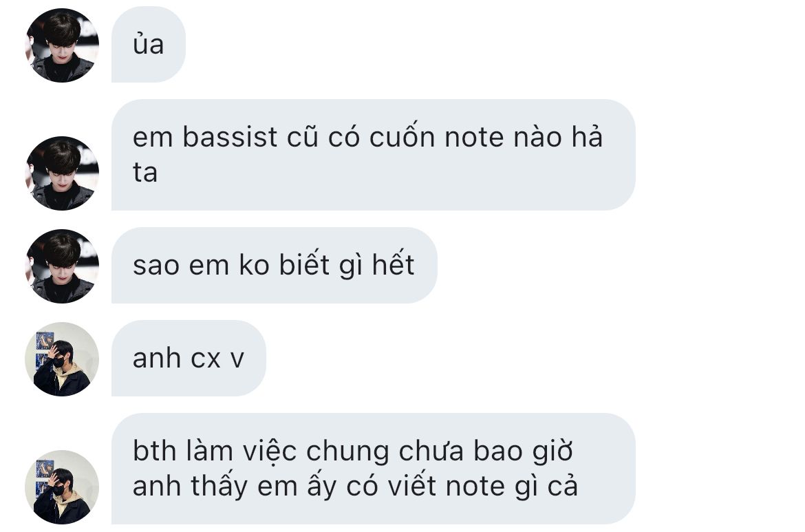This screenshot has height=532, width=805.
Task: Click the word "hết" in the third message
Action: [394, 265]
